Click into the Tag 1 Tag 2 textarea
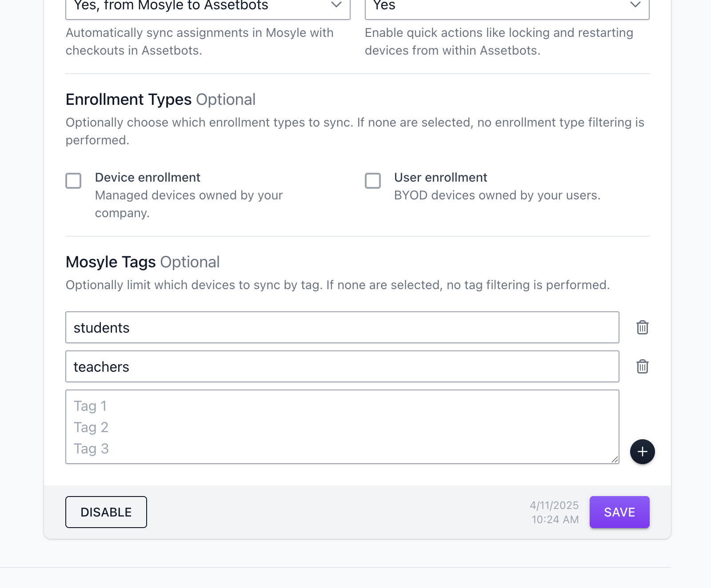Screen dimensions: 711x588 coord(342,427)
